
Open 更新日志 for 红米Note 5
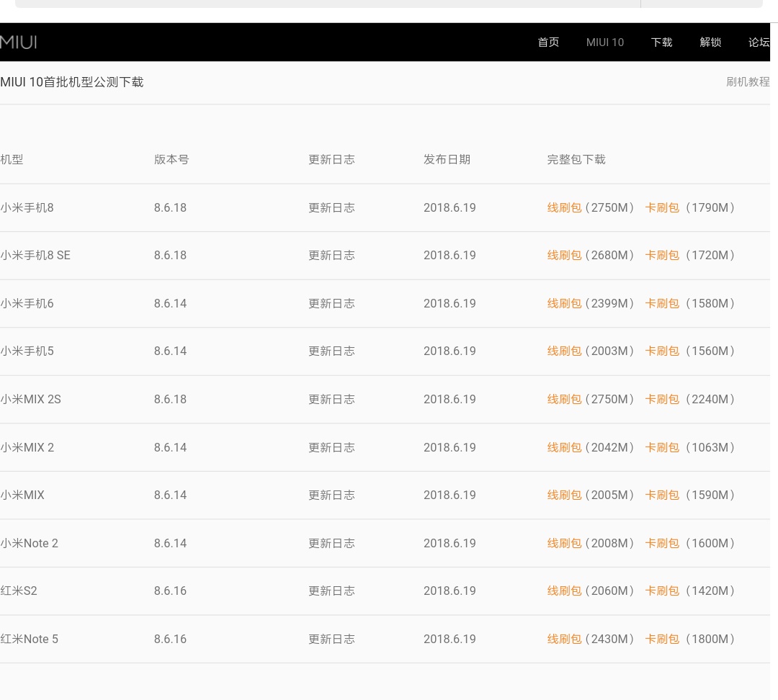click(x=331, y=639)
